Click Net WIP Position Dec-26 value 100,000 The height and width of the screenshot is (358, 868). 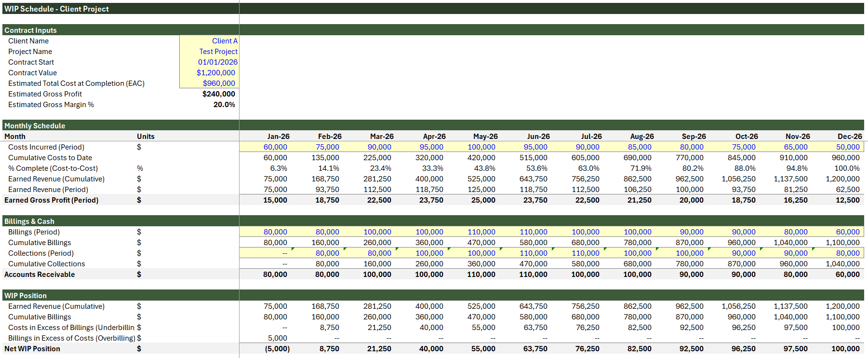click(846, 349)
